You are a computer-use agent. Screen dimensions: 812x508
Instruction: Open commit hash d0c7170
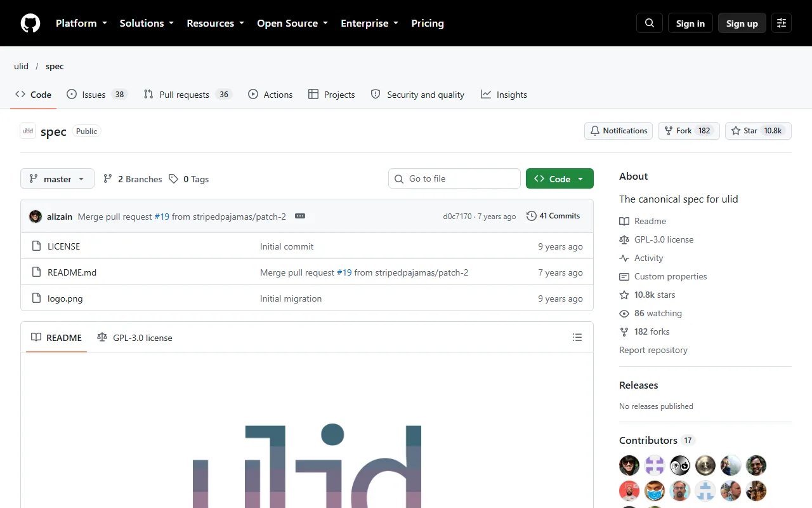pyautogui.click(x=457, y=217)
